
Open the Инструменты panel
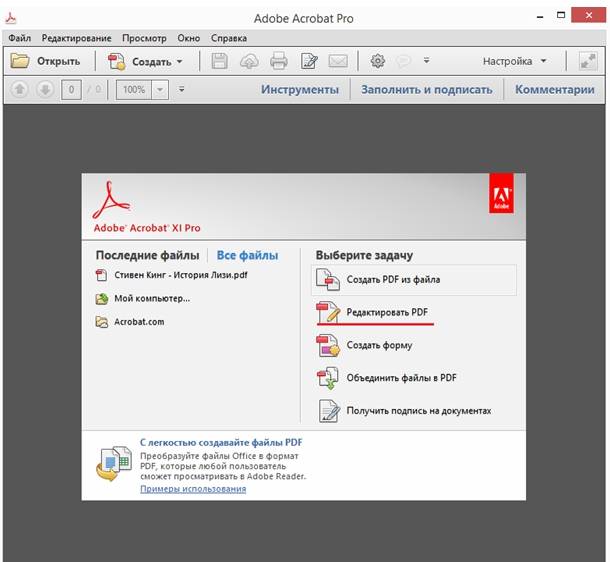coord(299,89)
